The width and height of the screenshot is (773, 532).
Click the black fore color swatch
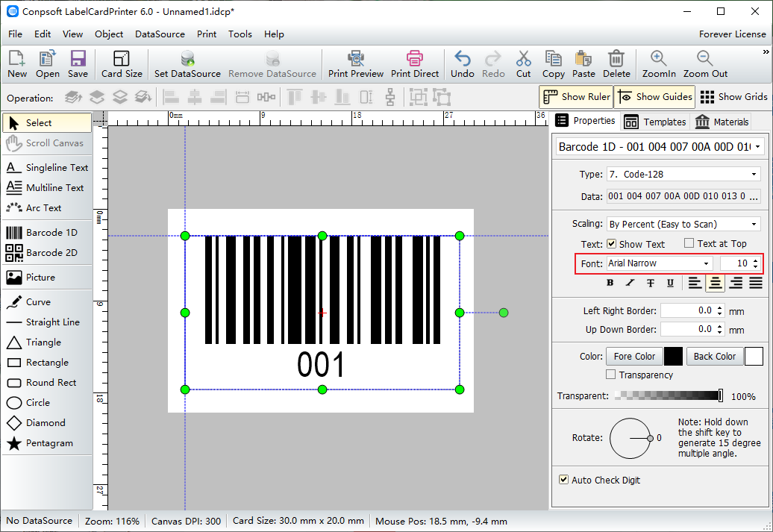(x=674, y=356)
